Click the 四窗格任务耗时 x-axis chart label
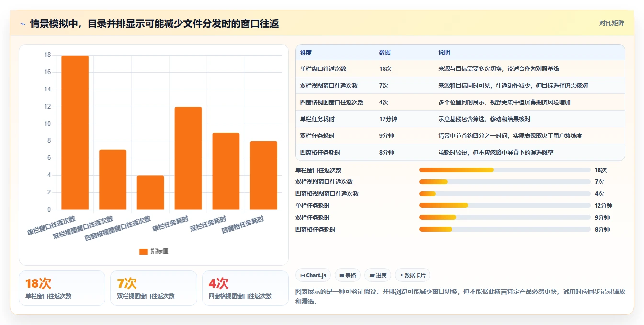 tap(243, 225)
